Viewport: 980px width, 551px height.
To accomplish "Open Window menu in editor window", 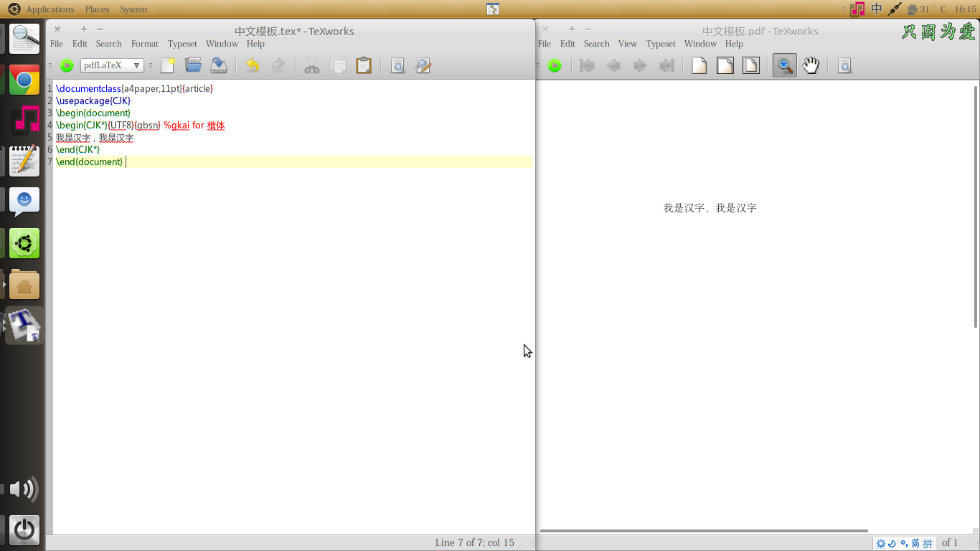I will point(222,44).
